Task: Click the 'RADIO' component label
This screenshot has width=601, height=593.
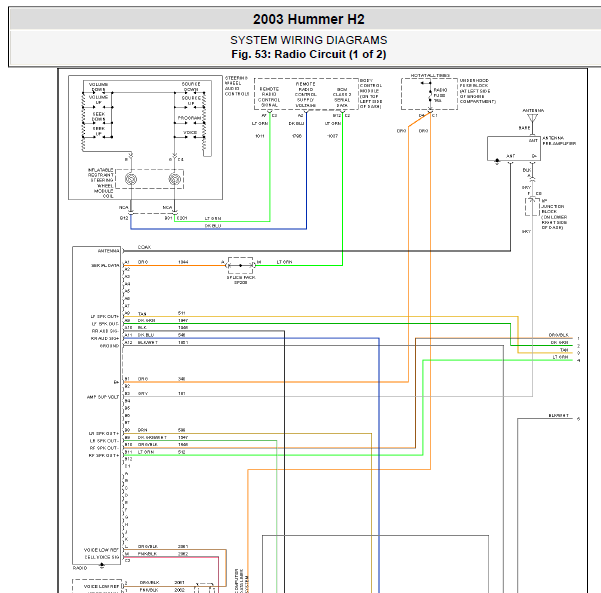Action: coord(80,568)
